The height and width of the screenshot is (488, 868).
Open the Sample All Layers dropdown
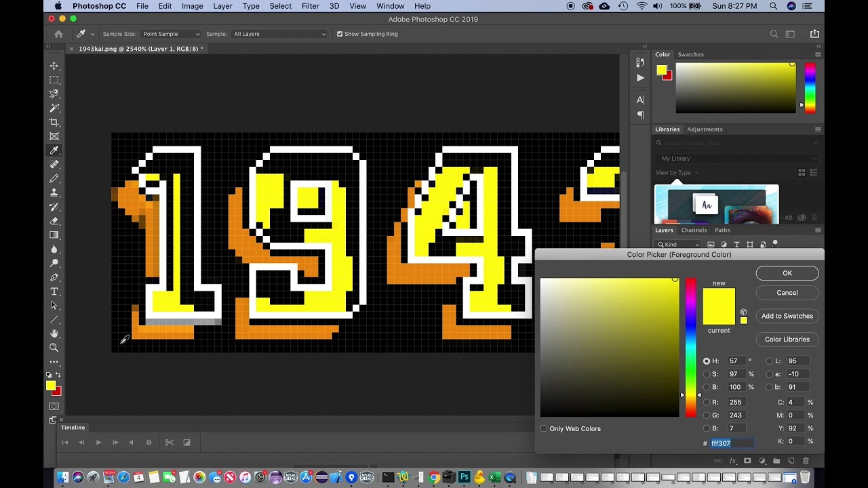[x=279, y=34]
